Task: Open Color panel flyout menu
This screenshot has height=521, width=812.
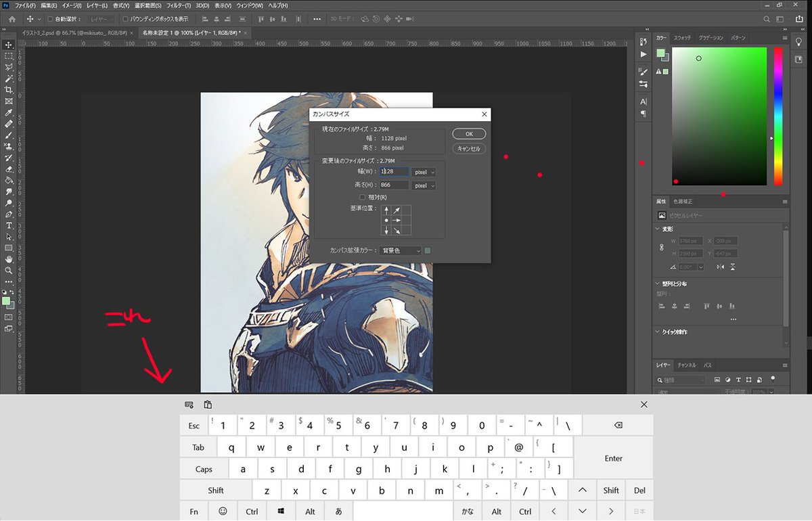Action: click(x=785, y=38)
